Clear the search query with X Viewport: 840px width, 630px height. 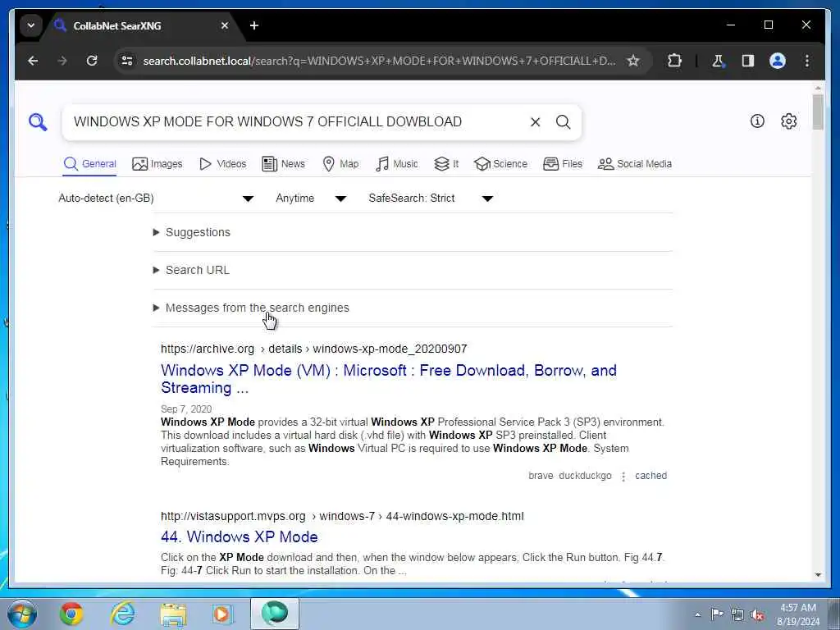click(535, 122)
